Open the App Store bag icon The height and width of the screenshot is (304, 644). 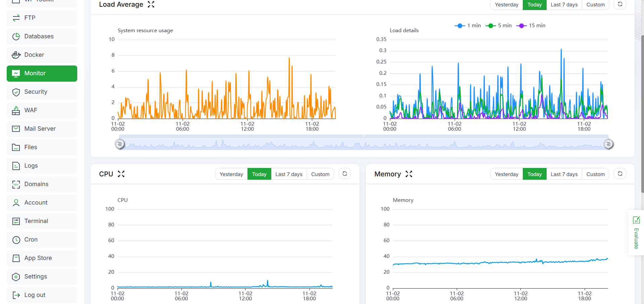click(x=16, y=258)
